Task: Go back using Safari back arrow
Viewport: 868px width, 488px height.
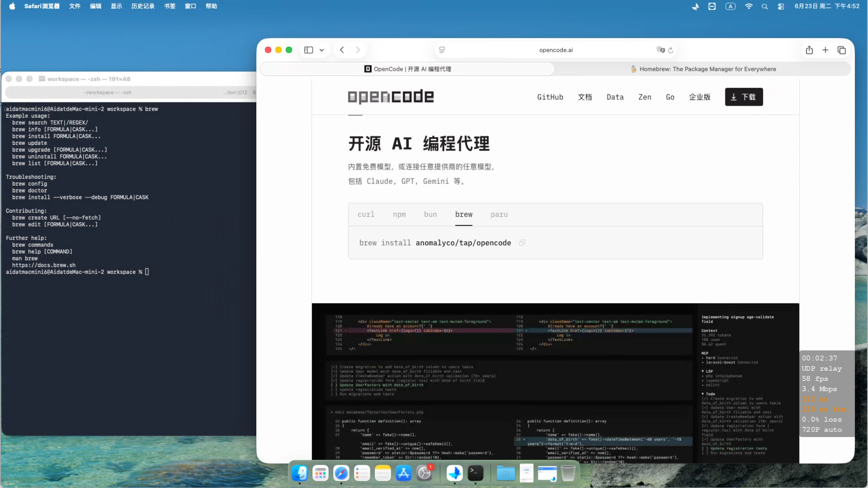Action: tap(342, 50)
